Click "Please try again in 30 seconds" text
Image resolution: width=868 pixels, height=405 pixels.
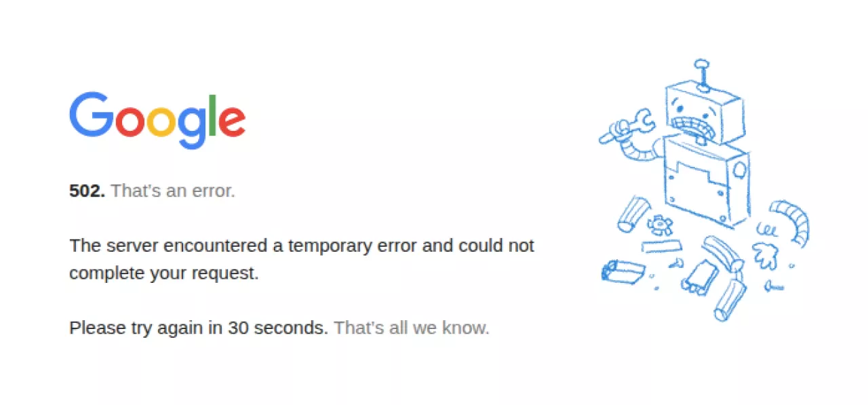click(199, 328)
